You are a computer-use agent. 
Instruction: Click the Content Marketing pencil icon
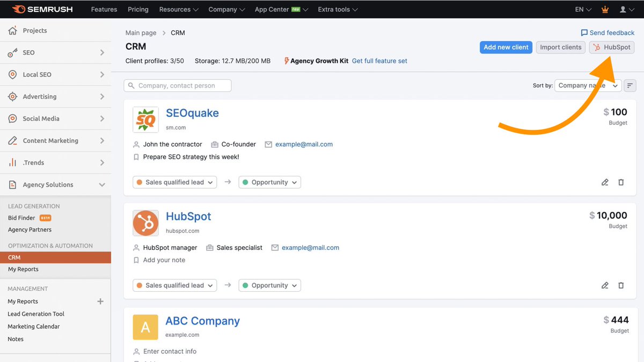12,141
